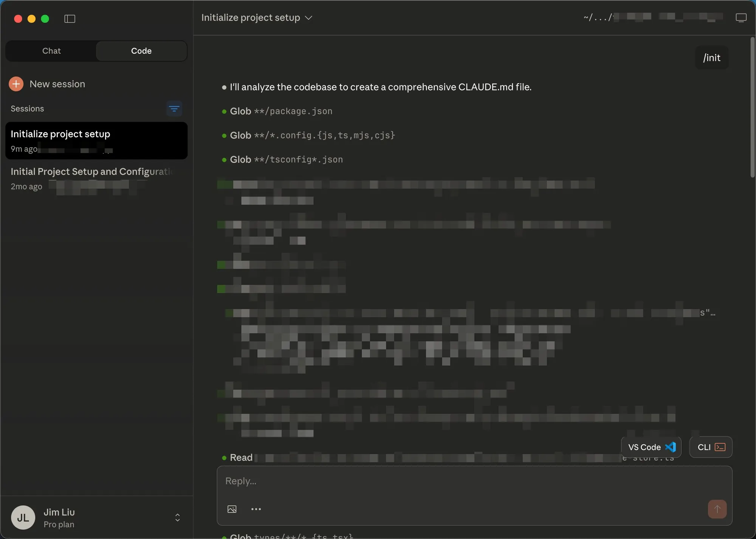The image size is (756, 539).
Task: Maximize the window with the green button
Action: click(x=45, y=19)
